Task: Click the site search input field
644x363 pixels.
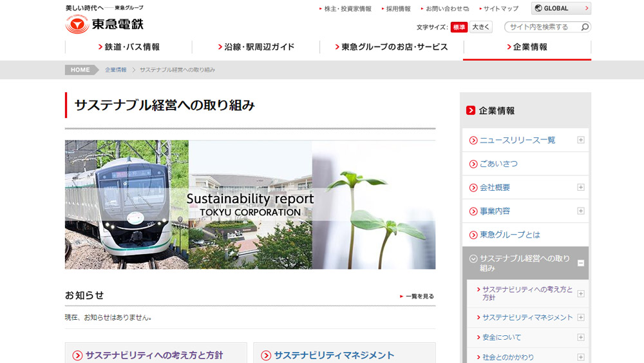Action: pos(542,27)
